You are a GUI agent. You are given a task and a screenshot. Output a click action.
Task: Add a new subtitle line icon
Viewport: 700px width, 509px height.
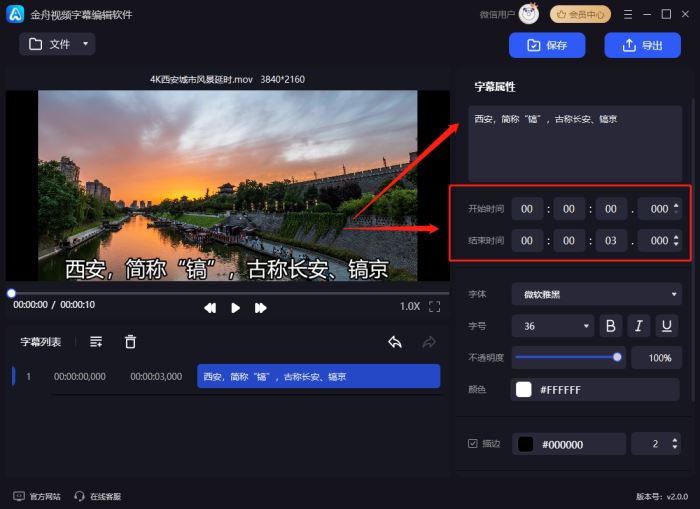[x=96, y=342]
